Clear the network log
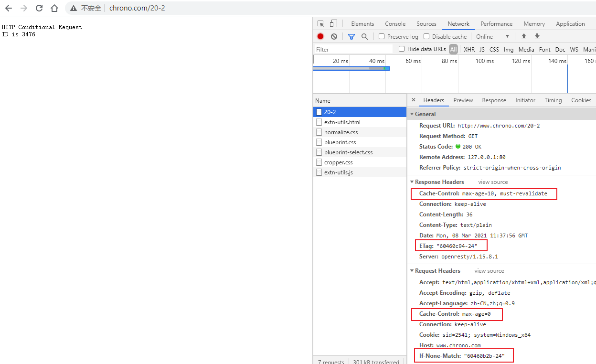The width and height of the screenshot is (596, 364). pyautogui.click(x=334, y=36)
